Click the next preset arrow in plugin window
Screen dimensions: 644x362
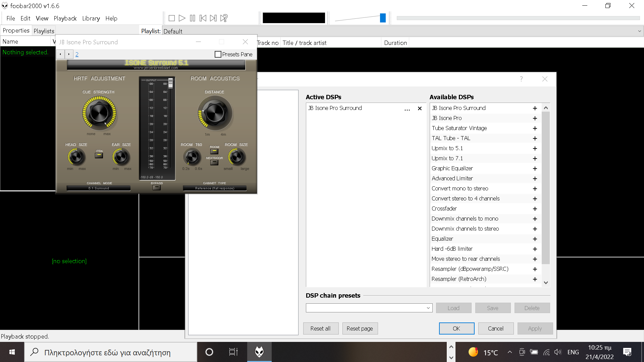[x=69, y=54]
